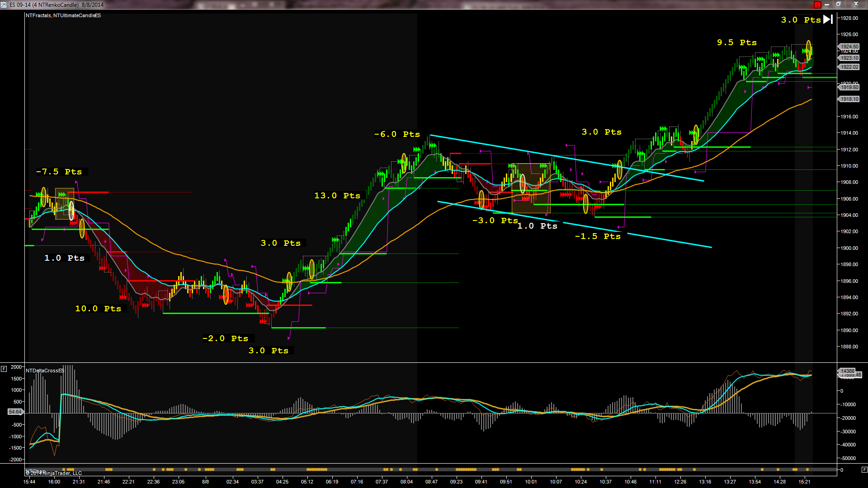The height and width of the screenshot is (488, 868).
Task: Click the 9.5 Pts text annotation
Action: [736, 42]
